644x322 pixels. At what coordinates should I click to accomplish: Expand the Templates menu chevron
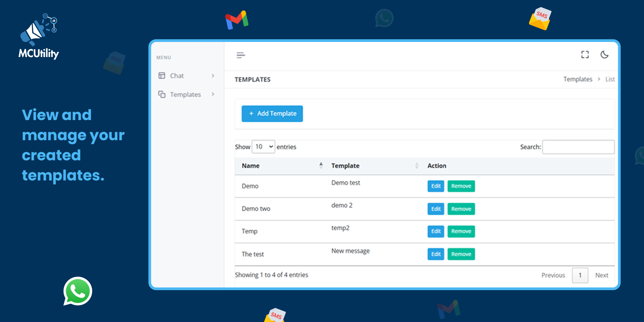pyautogui.click(x=213, y=94)
